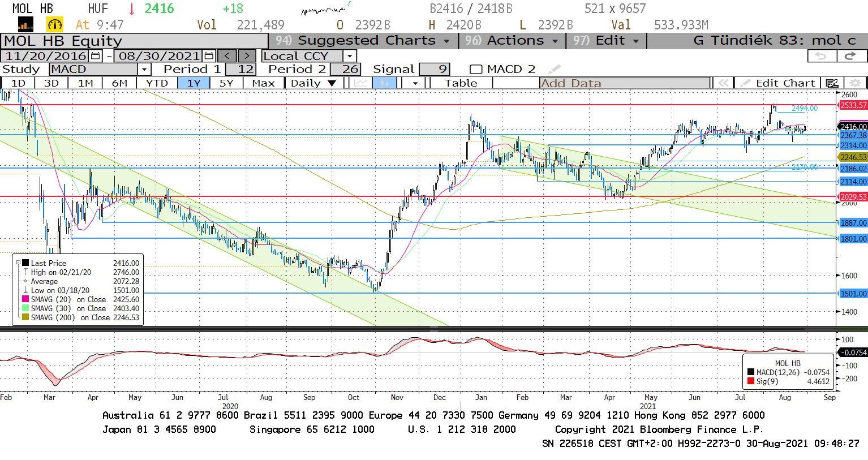This screenshot has height=460, width=868.
Task: Click the redo arrow icon
Action: (x=850, y=56)
